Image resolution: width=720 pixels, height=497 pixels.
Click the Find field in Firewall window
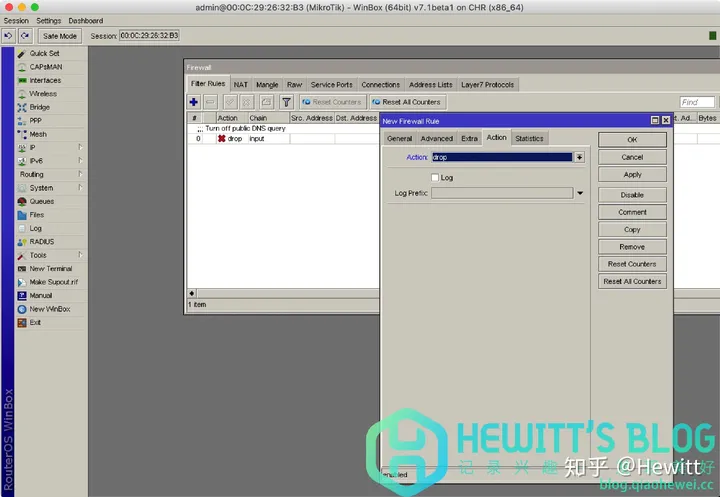(697, 102)
